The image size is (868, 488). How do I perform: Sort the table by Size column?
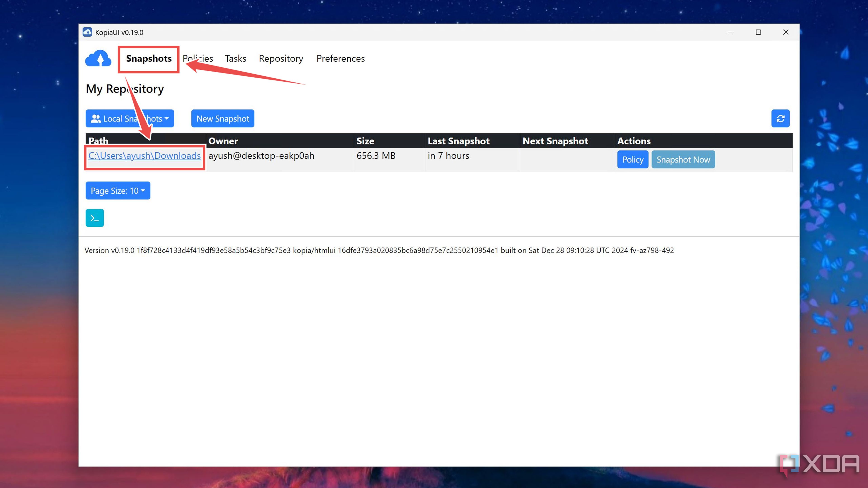366,141
